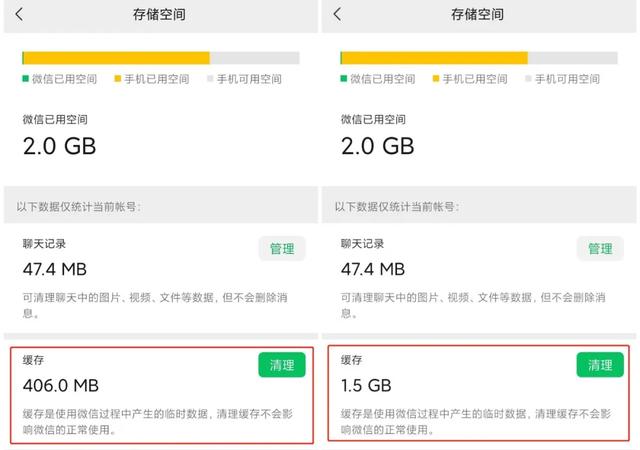The height and width of the screenshot is (450, 640).
Task: Click the 存储空间 title in left screenshot
Action: [x=159, y=15]
